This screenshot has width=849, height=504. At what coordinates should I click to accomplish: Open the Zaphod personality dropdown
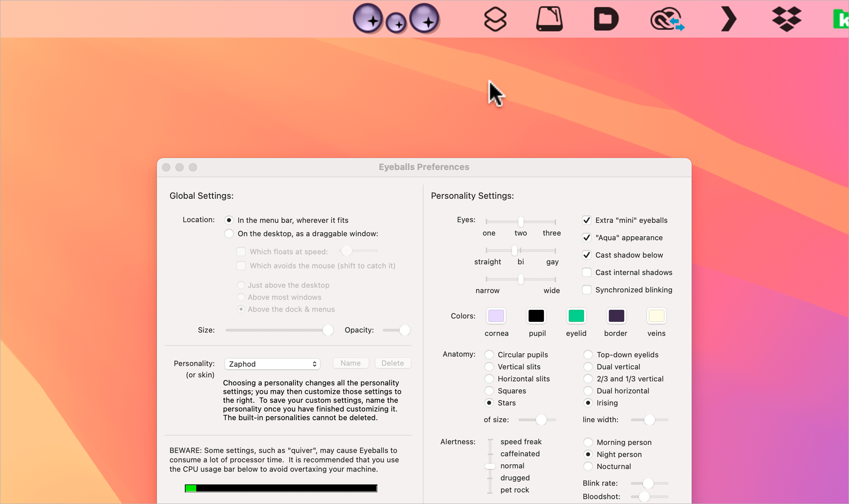[272, 363]
